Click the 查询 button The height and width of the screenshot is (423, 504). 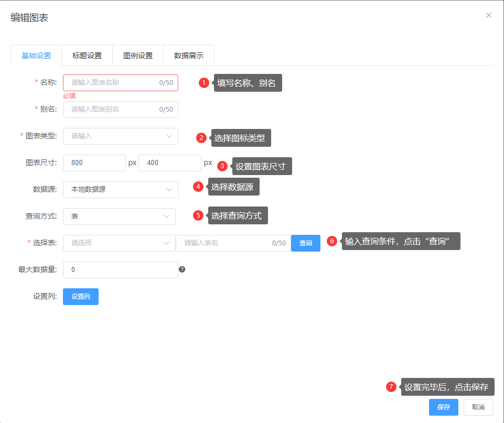point(306,243)
